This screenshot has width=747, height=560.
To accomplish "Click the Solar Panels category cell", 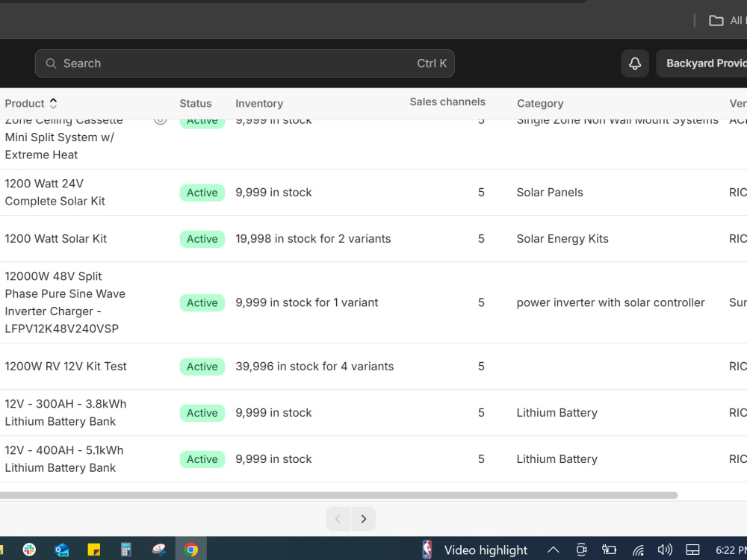I will point(550,193).
